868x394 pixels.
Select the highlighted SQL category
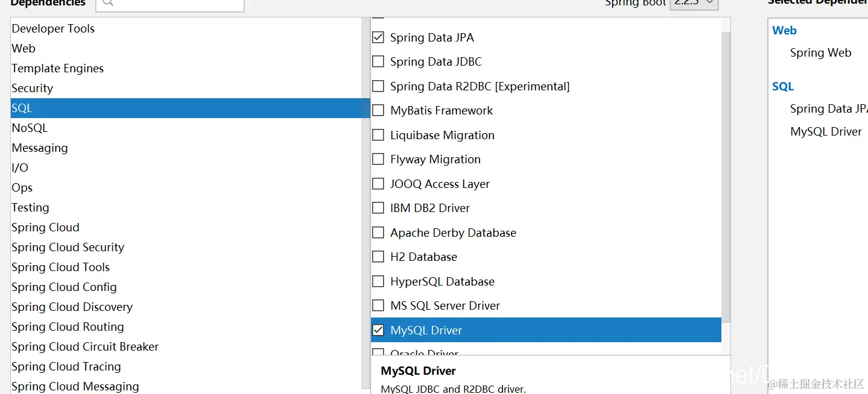190,108
